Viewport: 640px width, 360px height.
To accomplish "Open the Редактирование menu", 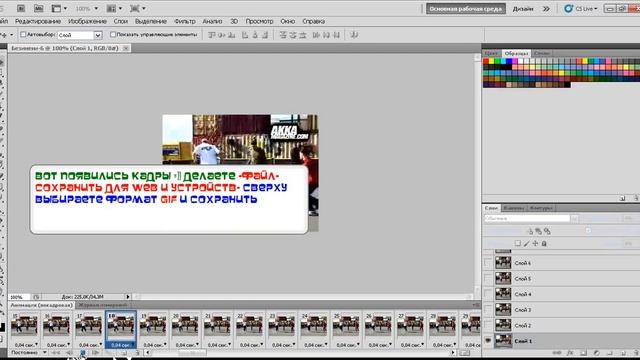I will (x=38, y=21).
